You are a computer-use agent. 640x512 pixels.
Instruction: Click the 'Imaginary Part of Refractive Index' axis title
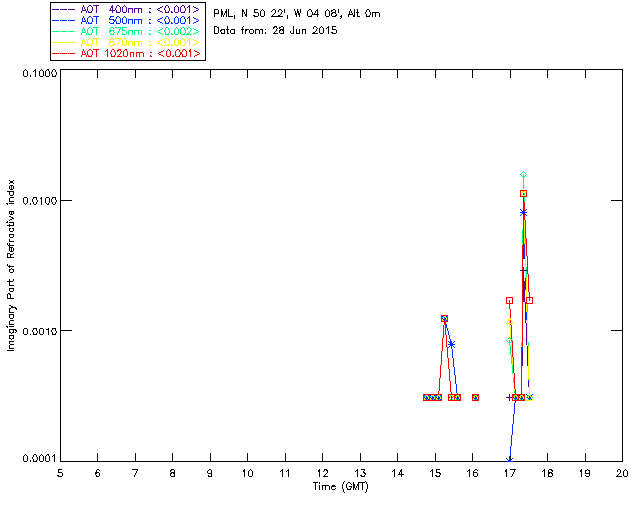[x=11, y=265]
